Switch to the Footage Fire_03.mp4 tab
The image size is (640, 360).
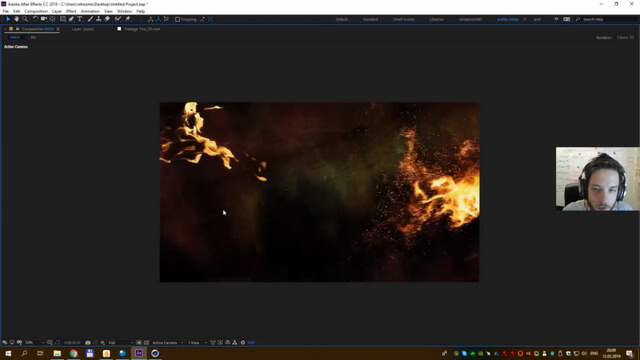click(142, 29)
